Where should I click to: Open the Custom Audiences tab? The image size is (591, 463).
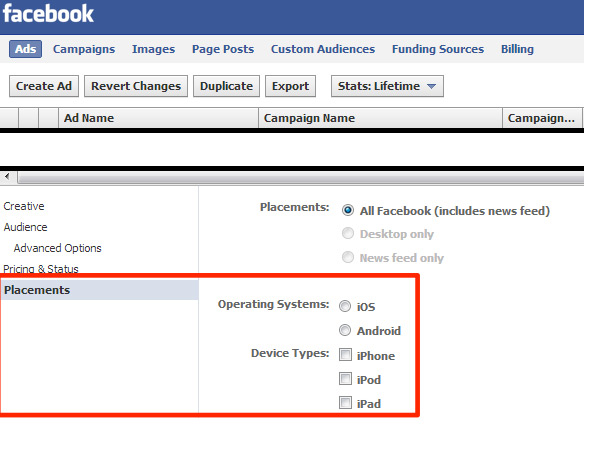[323, 49]
